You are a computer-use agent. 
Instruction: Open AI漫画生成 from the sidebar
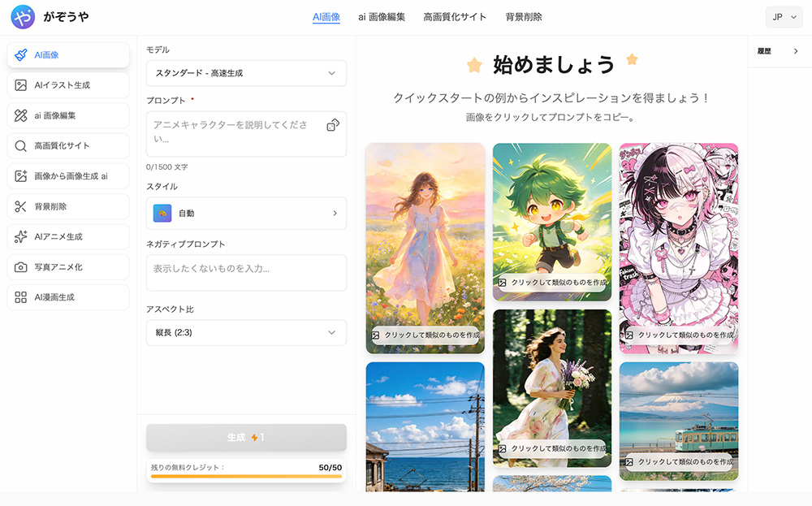(68, 297)
